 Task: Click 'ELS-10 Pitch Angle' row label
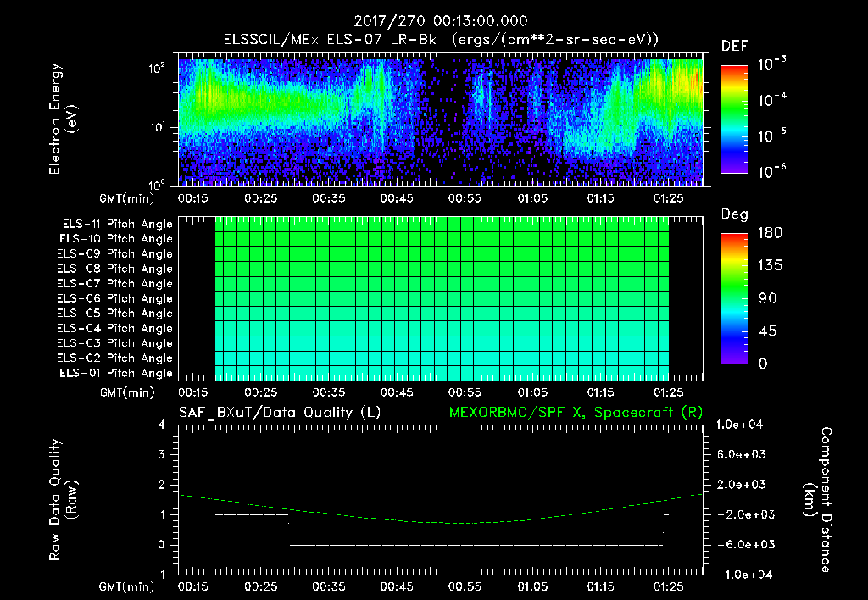point(116,239)
